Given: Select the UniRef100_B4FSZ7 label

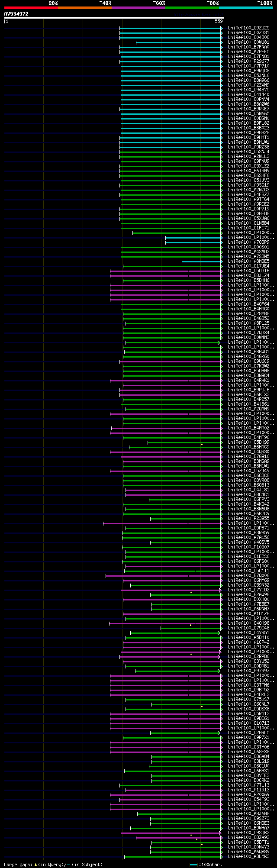Looking at the screenshot, I should (x=248, y=194).
